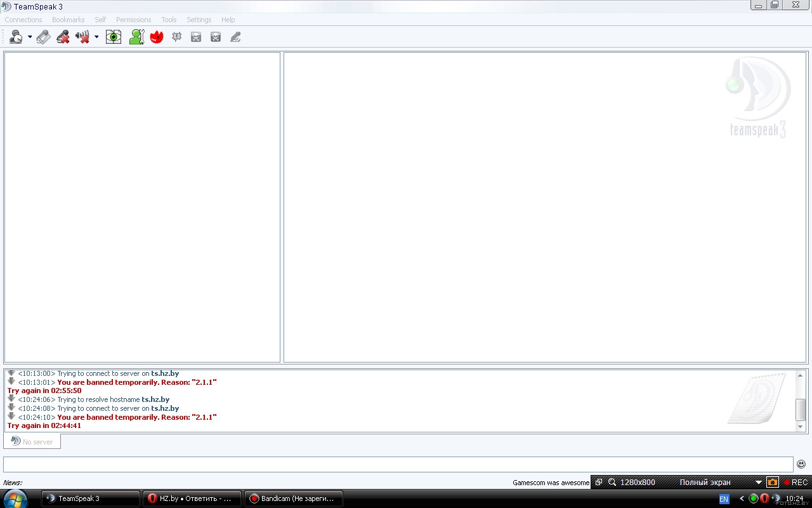This screenshot has width=812, height=508.
Task: Expand hidden tray icons arrow
Action: [x=742, y=499]
